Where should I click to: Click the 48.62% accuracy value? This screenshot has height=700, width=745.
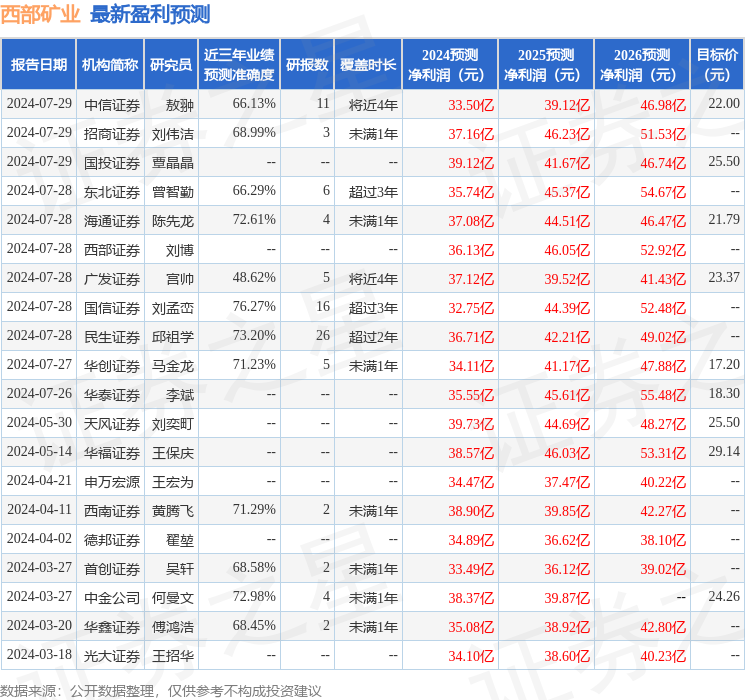[254, 278]
